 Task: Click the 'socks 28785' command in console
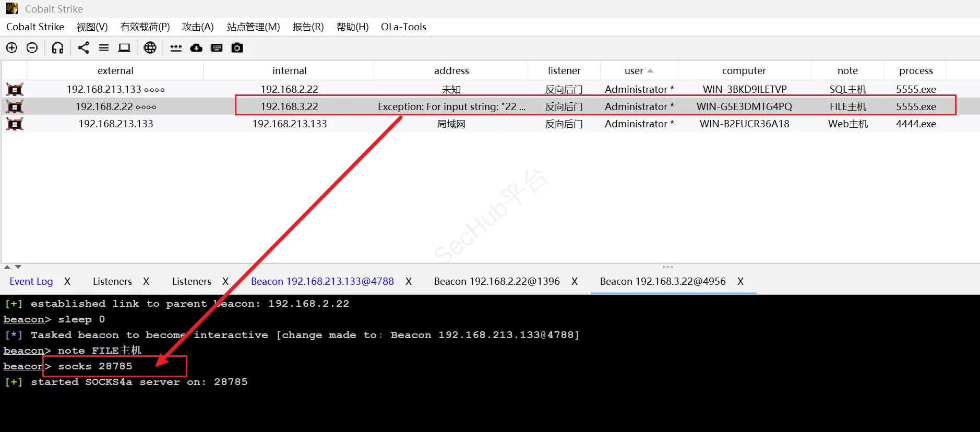(x=95, y=366)
